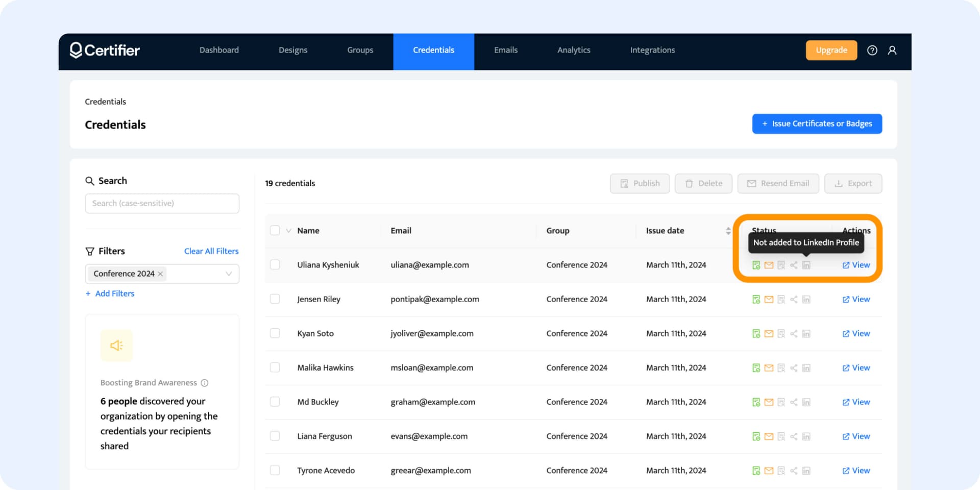Click the LinkedIn status icon for Uliana Kysheniuk
980x490 pixels.
point(806,265)
